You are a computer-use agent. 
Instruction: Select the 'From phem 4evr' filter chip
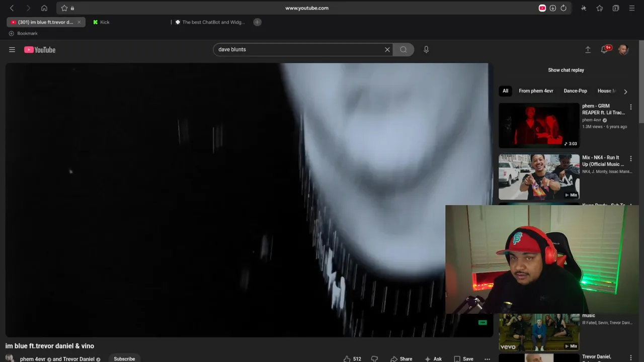point(536,91)
